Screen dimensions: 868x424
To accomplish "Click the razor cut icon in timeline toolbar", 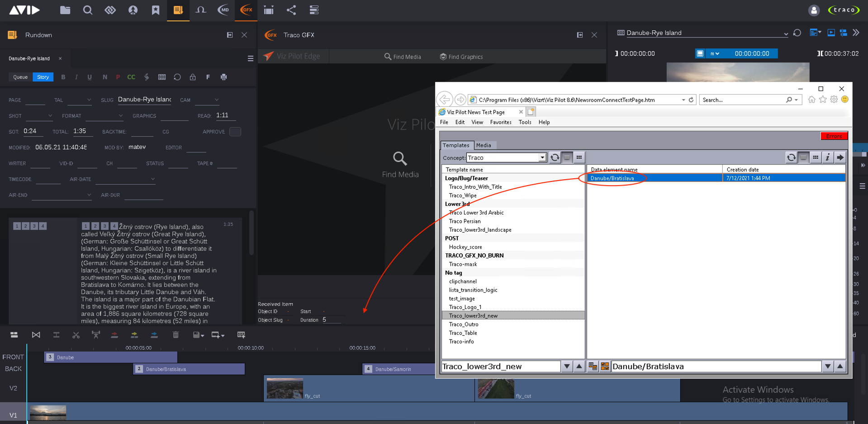I will pos(76,335).
